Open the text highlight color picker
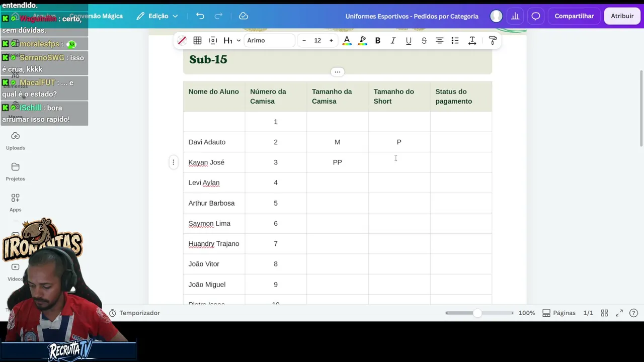 tap(362, 40)
